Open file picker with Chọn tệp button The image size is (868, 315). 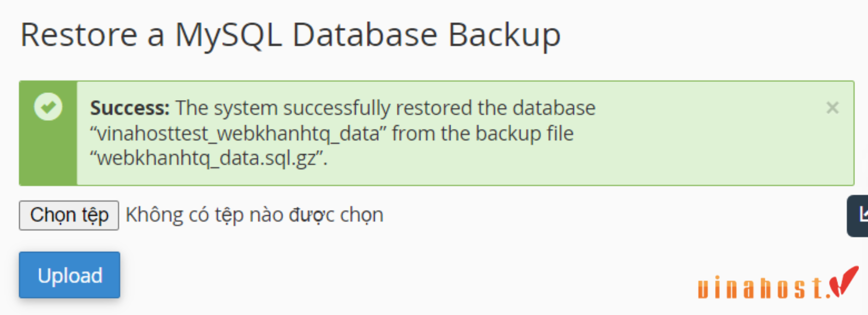point(69,215)
